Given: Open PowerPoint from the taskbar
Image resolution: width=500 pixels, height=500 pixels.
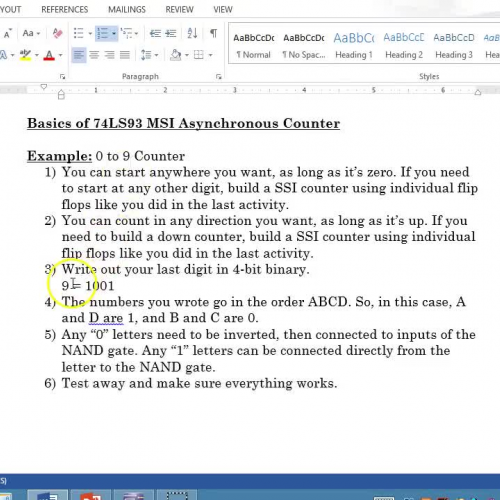Looking at the screenshot, I should 91,495.
